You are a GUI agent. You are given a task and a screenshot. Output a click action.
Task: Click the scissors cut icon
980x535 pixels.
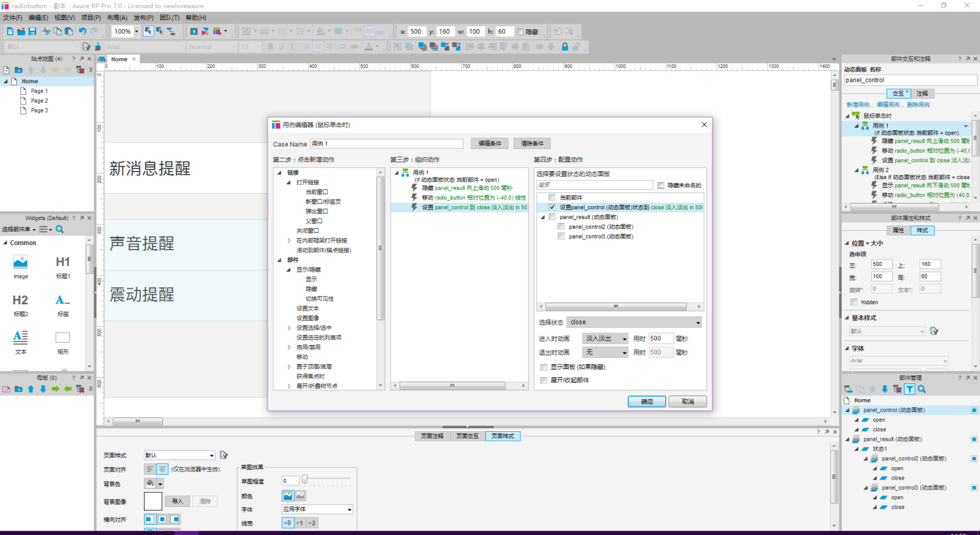pyautogui.click(x=47, y=31)
